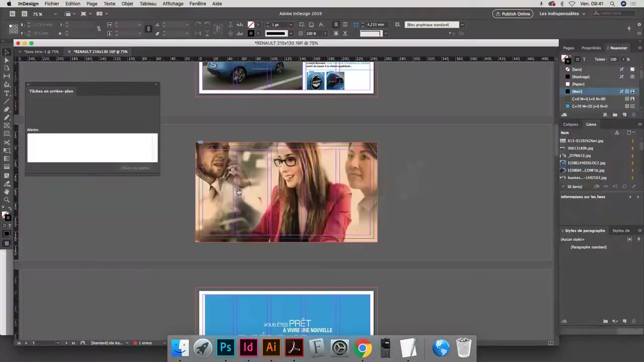Select the Hand tool

pos(7,192)
